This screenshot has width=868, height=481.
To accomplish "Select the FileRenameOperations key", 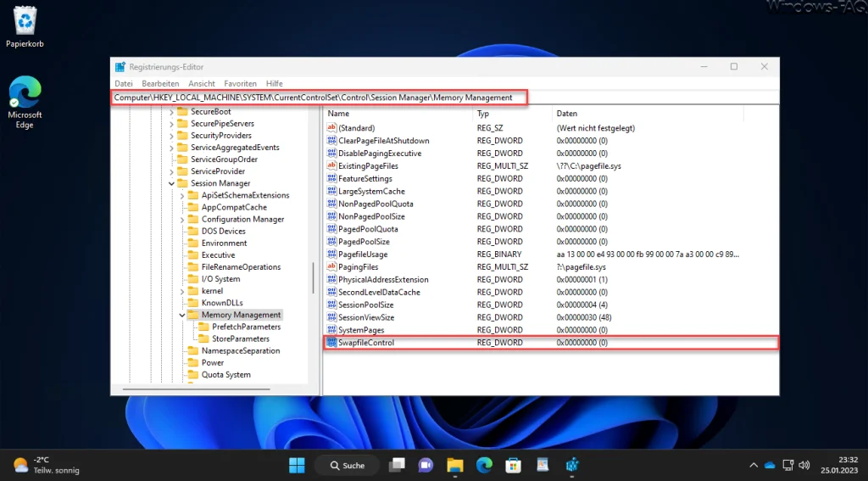I will click(241, 267).
